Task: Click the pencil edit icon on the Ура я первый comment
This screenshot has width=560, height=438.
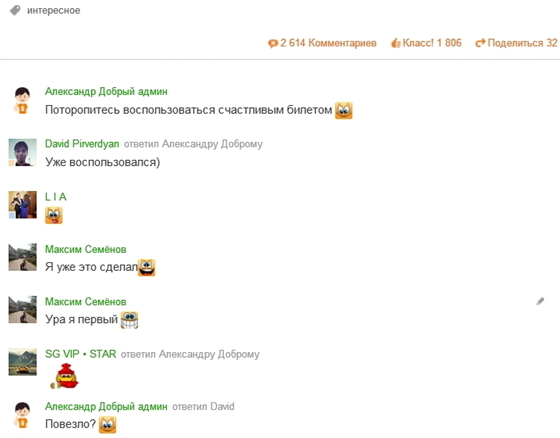Action: click(540, 302)
